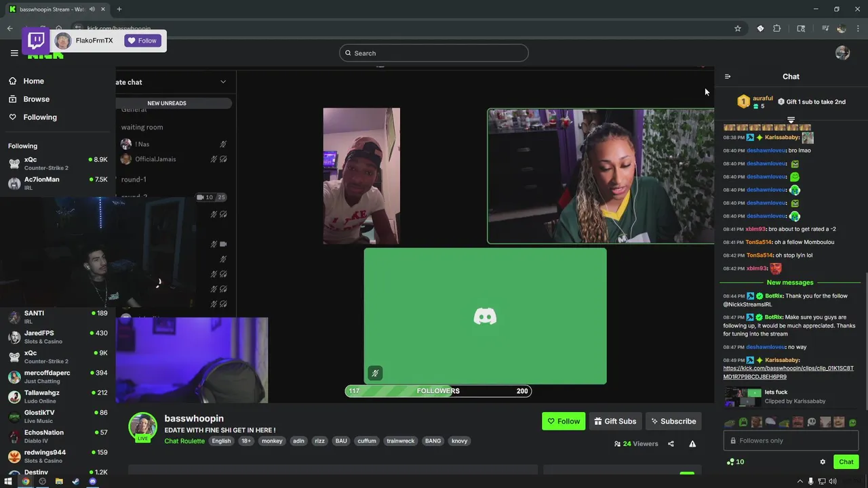Select the 'knovy' stream tag

(459, 441)
